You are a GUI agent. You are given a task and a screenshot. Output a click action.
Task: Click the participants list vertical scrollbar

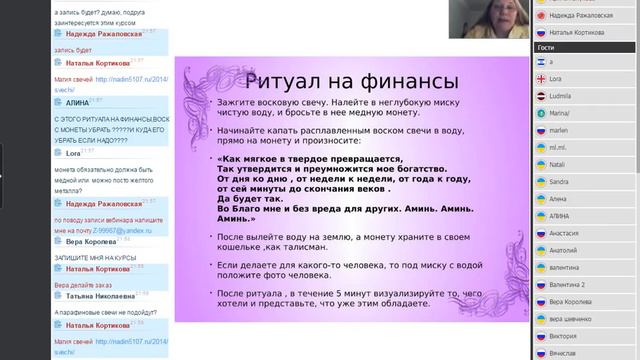[x=638, y=86]
